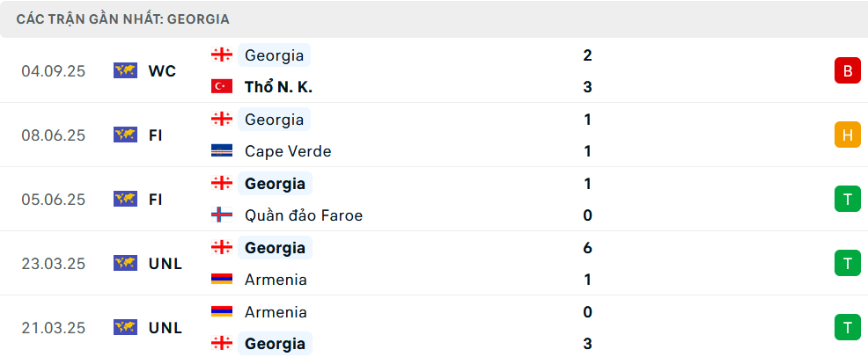
Task: Click the Faroe Islands flag icon
Action: click(221, 215)
